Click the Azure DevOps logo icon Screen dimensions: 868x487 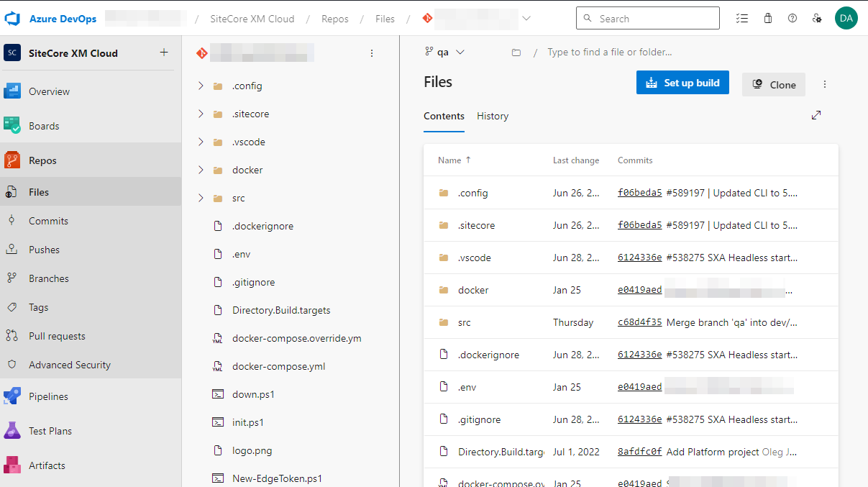12,17
